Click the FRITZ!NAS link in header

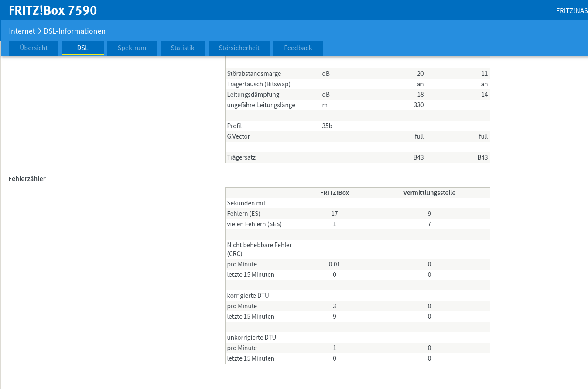coord(572,10)
